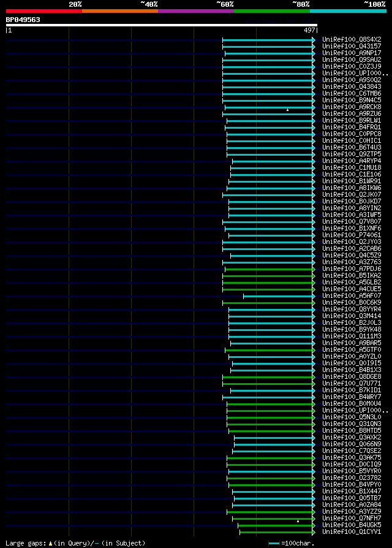Open hit UniRef100_A8IKW6

click(352, 188)
